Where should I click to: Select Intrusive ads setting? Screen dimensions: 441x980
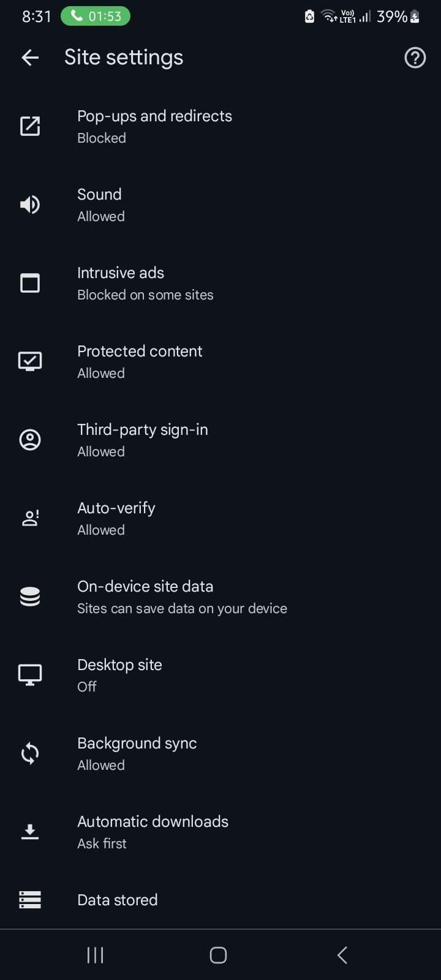point(145,283)
